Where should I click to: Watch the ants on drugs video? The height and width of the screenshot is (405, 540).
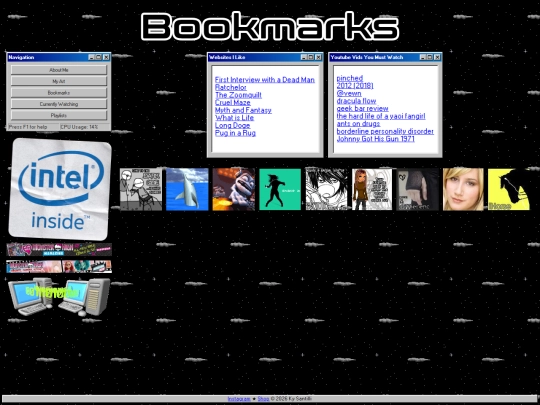pyautogui.click(x=358, y=124)
